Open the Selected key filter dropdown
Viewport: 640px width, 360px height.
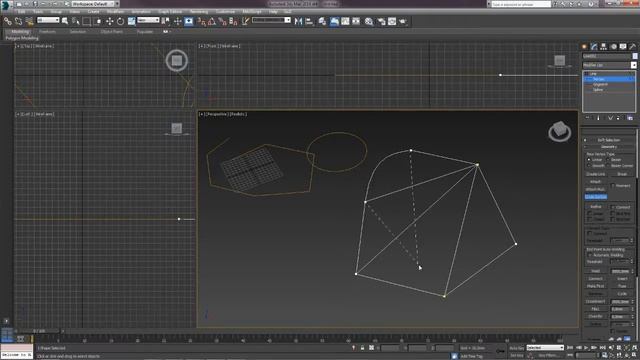click(545, 348)
